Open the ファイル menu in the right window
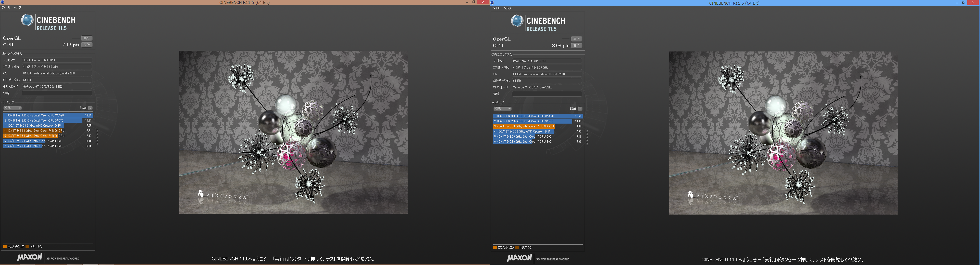Screen dimensions: 980x265 point(496,8)
